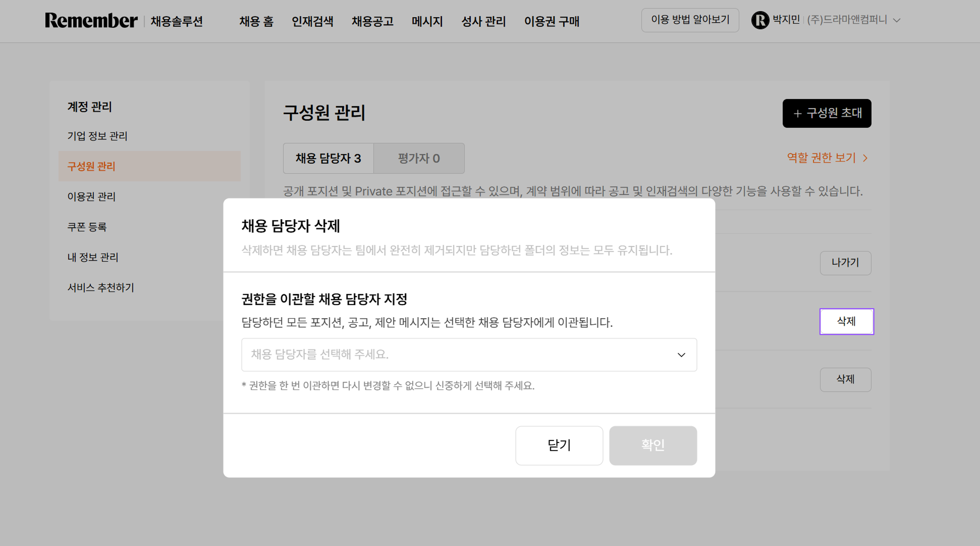Image resolution: width=980 pixels, height=546 pixels.
Task: Click the circular R profile icon
Action: pos(761,20)
